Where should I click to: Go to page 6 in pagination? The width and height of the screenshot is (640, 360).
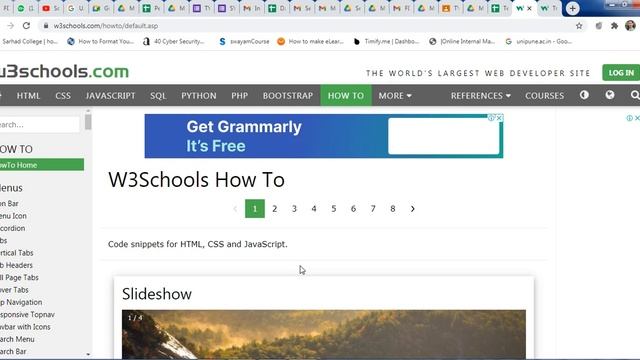pyautogui.click(x=353, y=209)
